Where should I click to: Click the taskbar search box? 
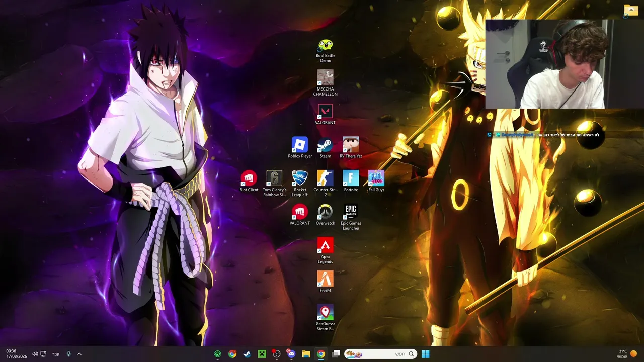(380, 354)
